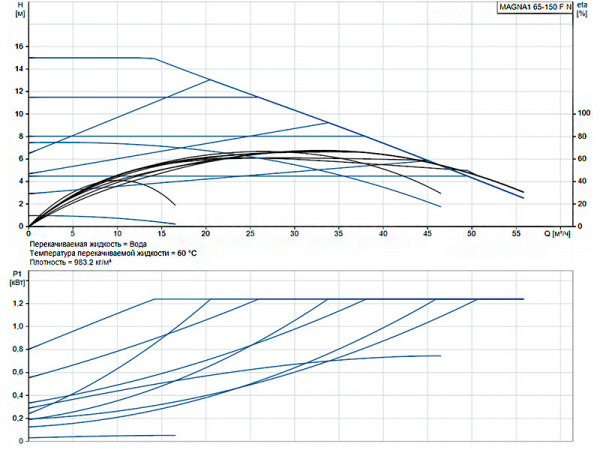The height and width of the screenshot is (450, 600).
Task: Click the 25 tick on the Q axis
Action: tap(250, 233)
